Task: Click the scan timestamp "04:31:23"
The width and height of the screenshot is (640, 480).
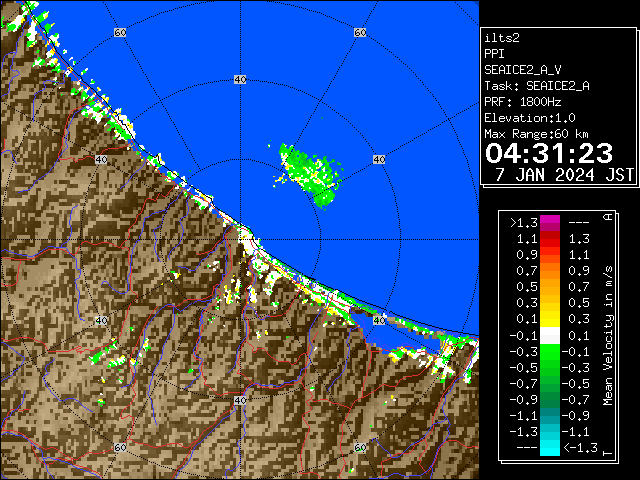Action: tap(549, 153)
